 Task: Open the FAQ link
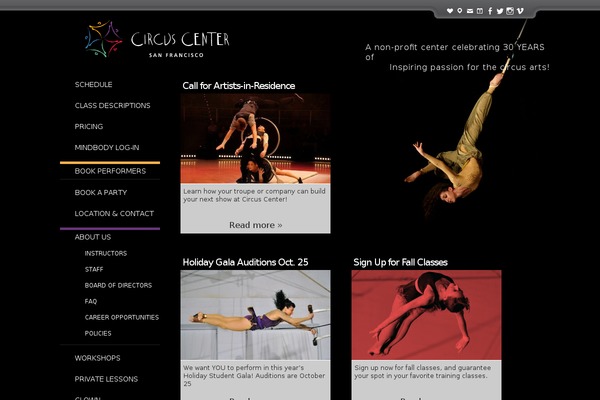tap(91, 302)
